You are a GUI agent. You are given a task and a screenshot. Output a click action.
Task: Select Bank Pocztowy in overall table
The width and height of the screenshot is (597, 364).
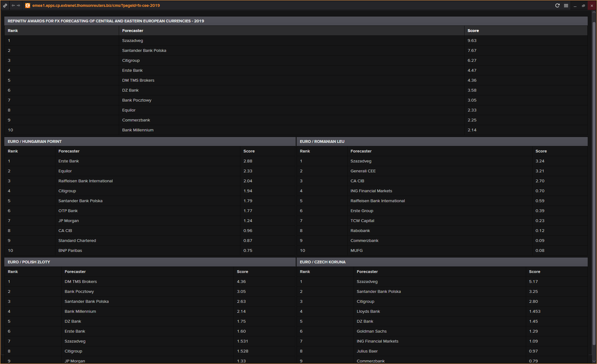pos(137,100)
